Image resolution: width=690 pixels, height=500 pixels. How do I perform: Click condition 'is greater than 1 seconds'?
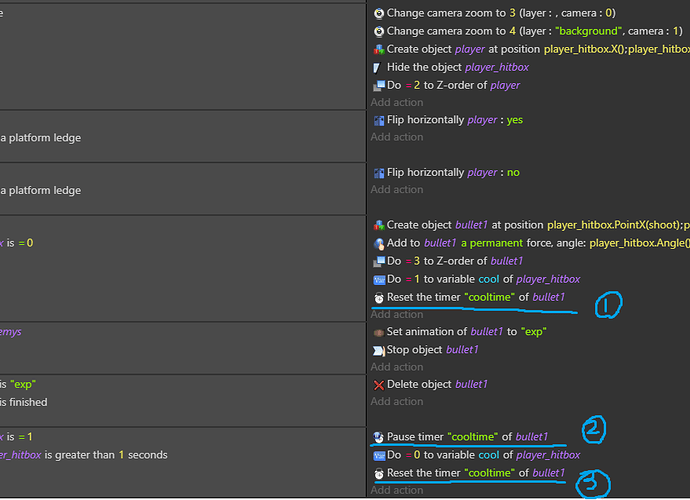[x=84, y=455]
